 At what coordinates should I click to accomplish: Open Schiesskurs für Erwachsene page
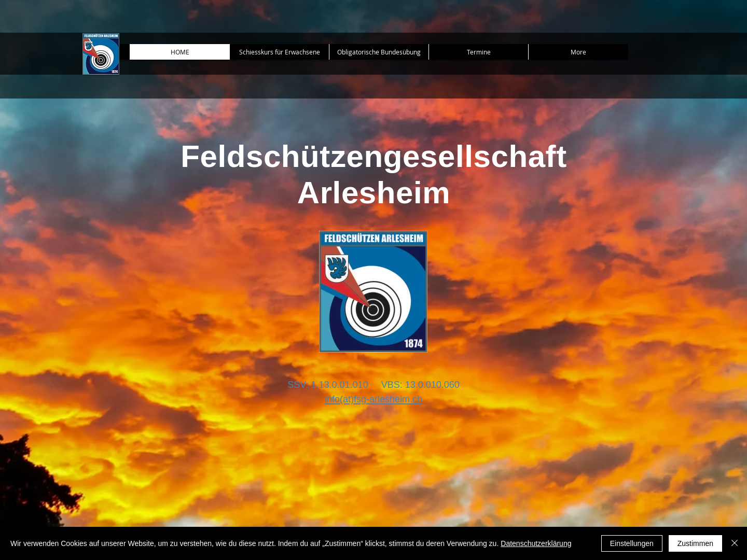279,52
